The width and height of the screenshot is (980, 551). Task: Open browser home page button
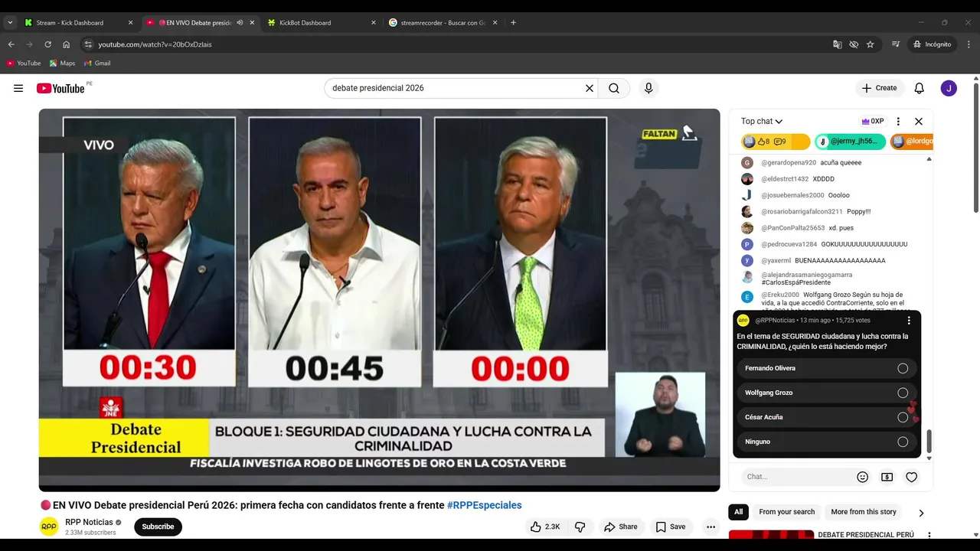pyautogui.click(x=66, y=44)
